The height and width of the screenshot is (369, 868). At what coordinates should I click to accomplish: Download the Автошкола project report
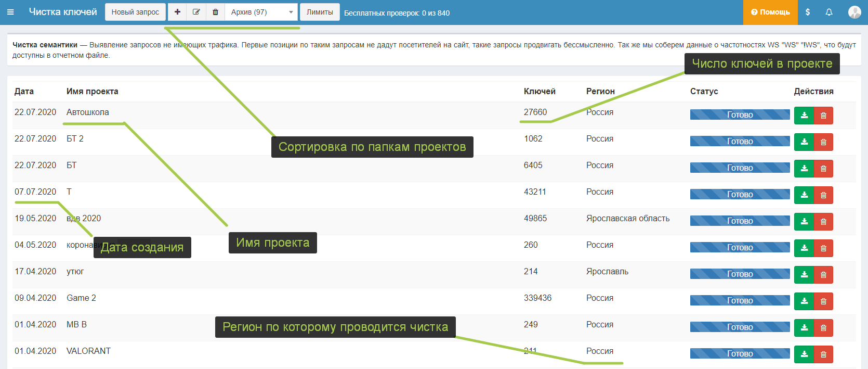point(804,116)
